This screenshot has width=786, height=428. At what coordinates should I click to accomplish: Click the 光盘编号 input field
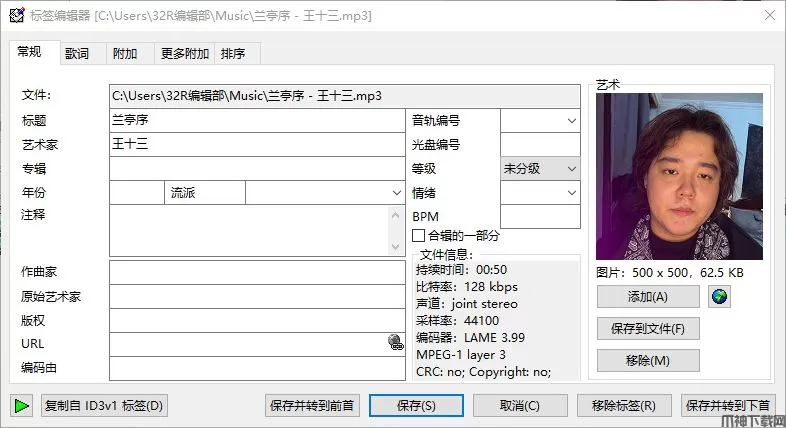[540, 144]
